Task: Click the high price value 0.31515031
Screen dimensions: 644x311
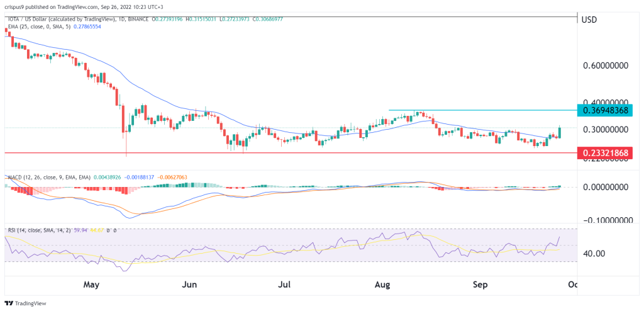Action: (203, 20)
